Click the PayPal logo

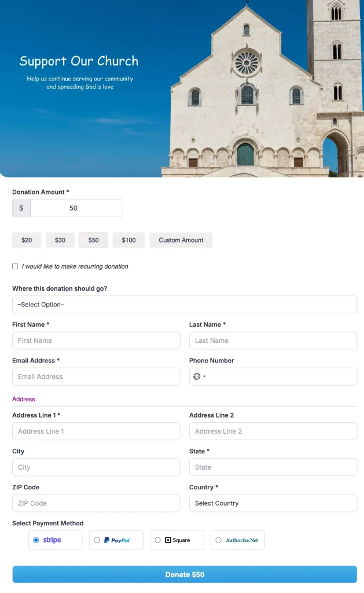117,540
